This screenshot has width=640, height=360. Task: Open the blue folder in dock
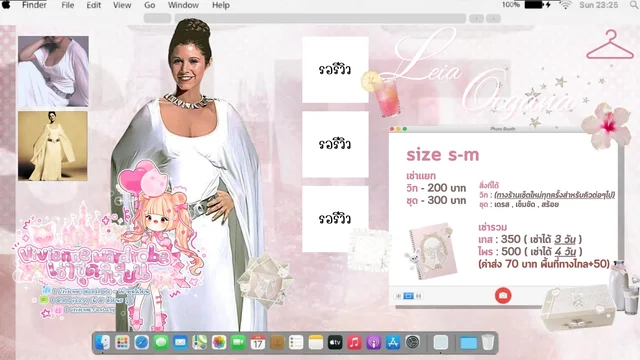click(469, 342)
